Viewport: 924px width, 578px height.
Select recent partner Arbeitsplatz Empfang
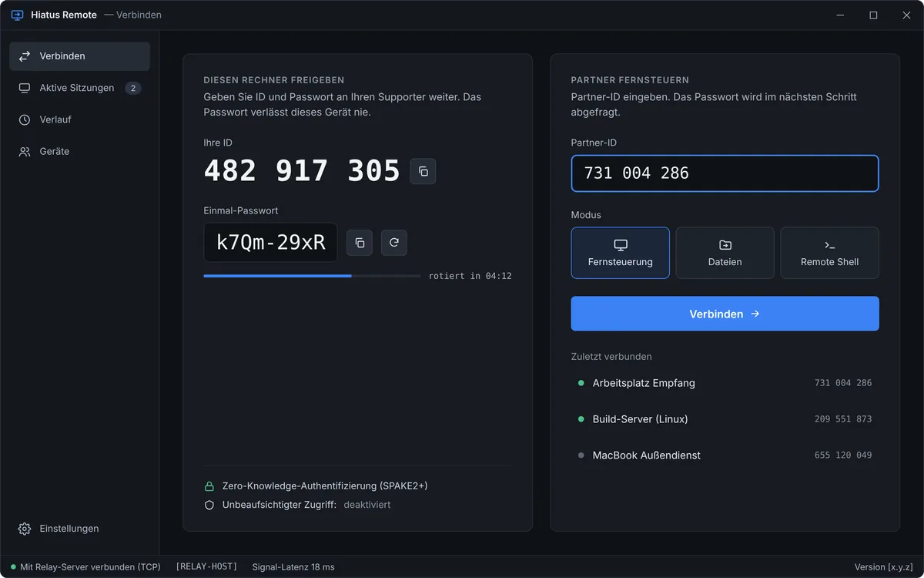725,383
